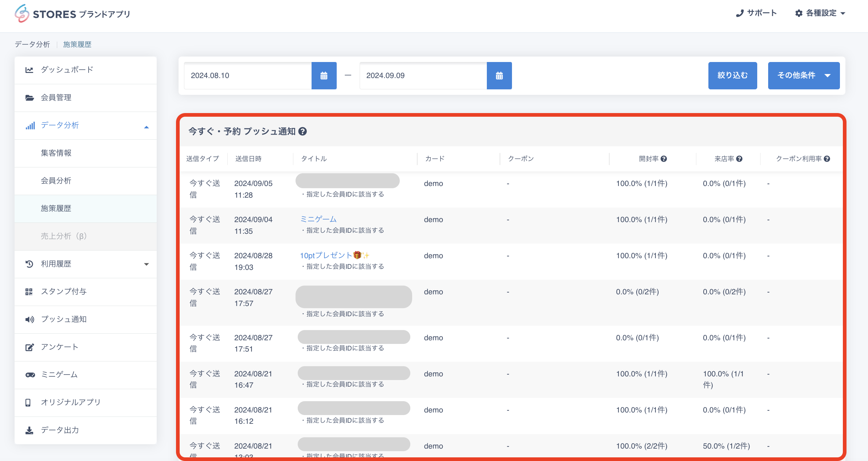Click the support phone icon
Image resolution: width=868 pixels, height=461 pixels.
tap(739, 13)
